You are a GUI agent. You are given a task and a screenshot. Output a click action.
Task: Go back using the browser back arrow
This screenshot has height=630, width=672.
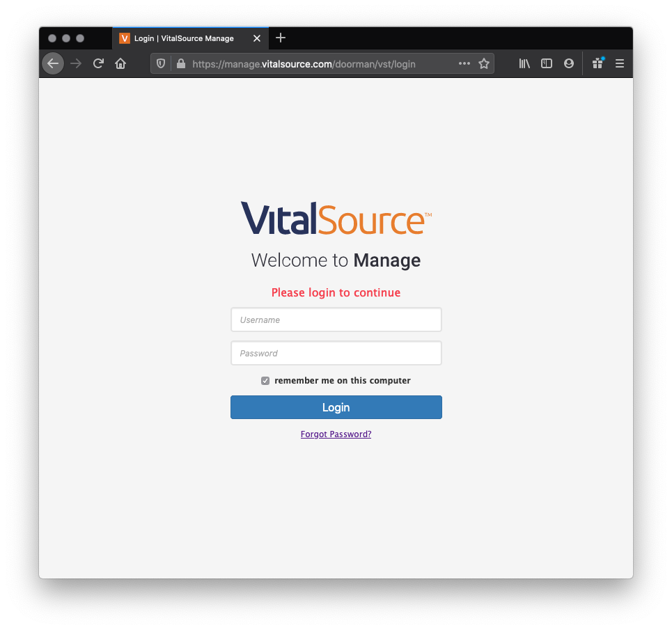point(53,64)
